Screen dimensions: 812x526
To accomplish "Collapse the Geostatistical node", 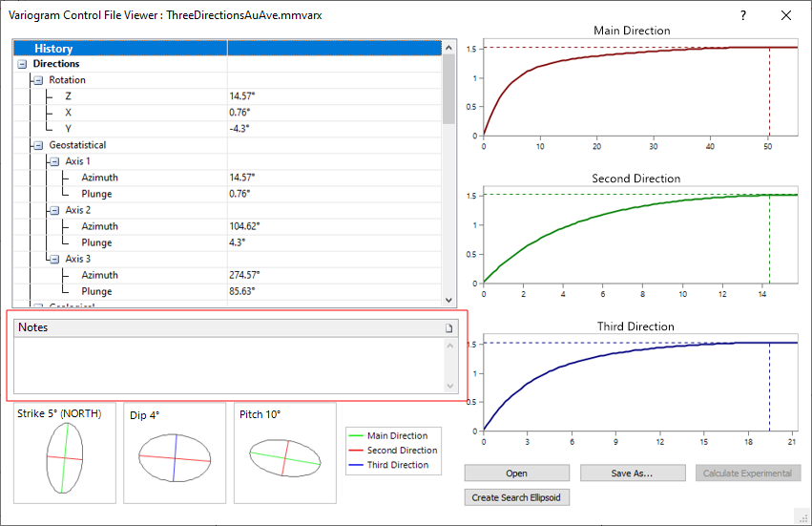I will pos(38,145).
